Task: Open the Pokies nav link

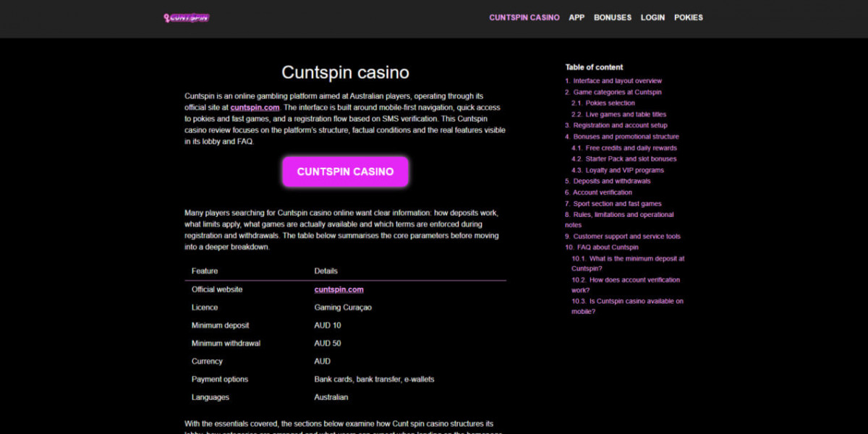Action: (x=688, y=17)
